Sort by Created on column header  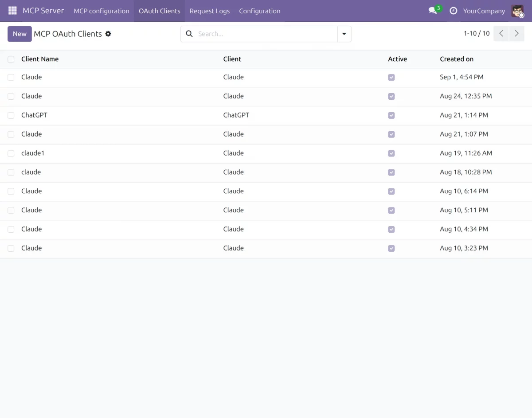(x=457, y=59)
